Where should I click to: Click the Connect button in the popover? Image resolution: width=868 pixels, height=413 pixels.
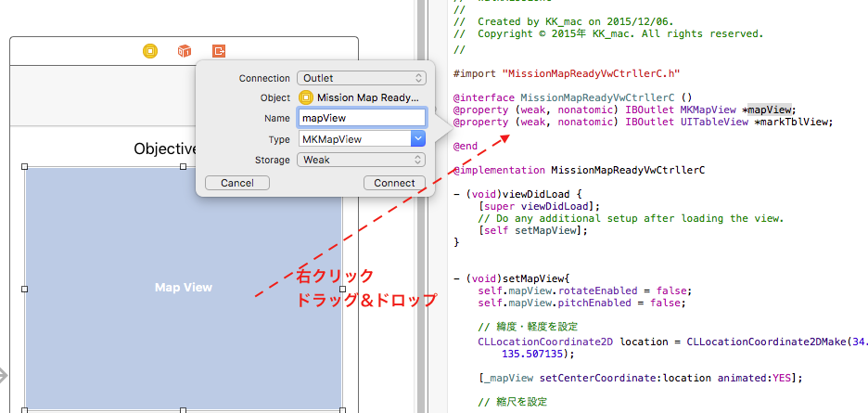[394, 183]
